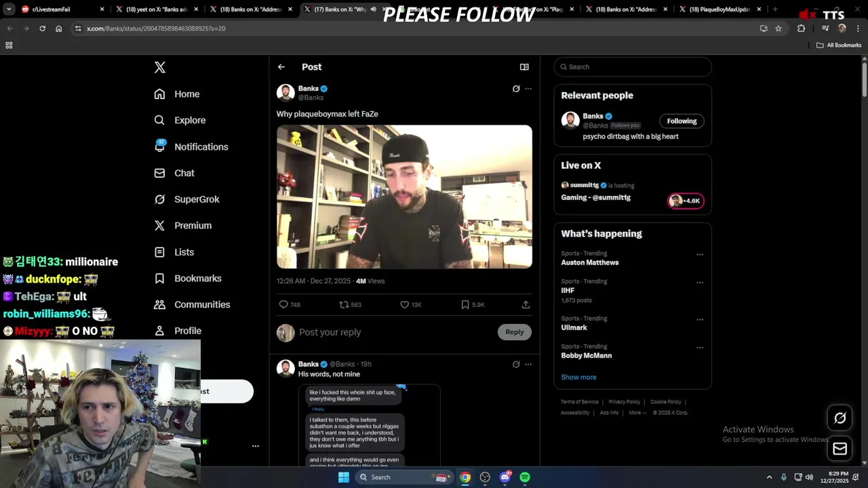This screenshot has width=868, height=488.
Task: Click reply icon with 748 count
Action: [x=290, y=305]
